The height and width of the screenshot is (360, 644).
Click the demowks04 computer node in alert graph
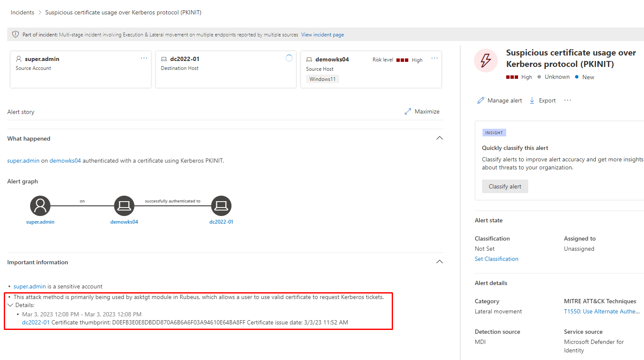124,206
